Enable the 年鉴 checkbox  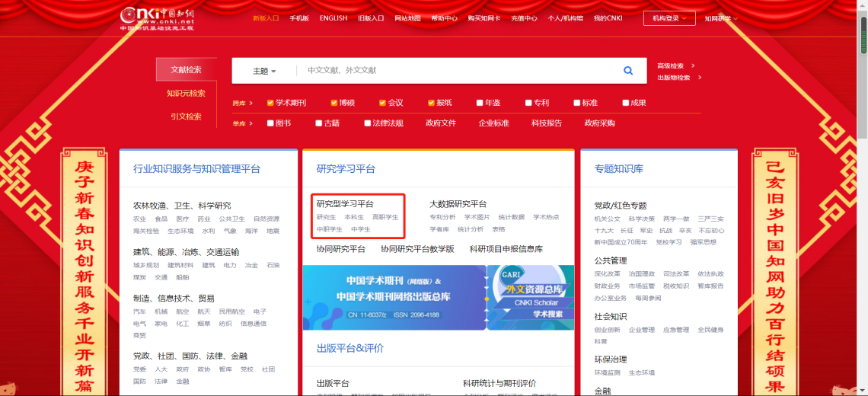point(479,103)
